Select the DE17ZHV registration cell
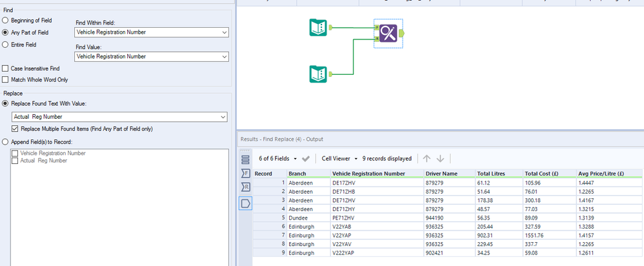Image resolution: width=644 pixels, height=266 pixels. 377,182
